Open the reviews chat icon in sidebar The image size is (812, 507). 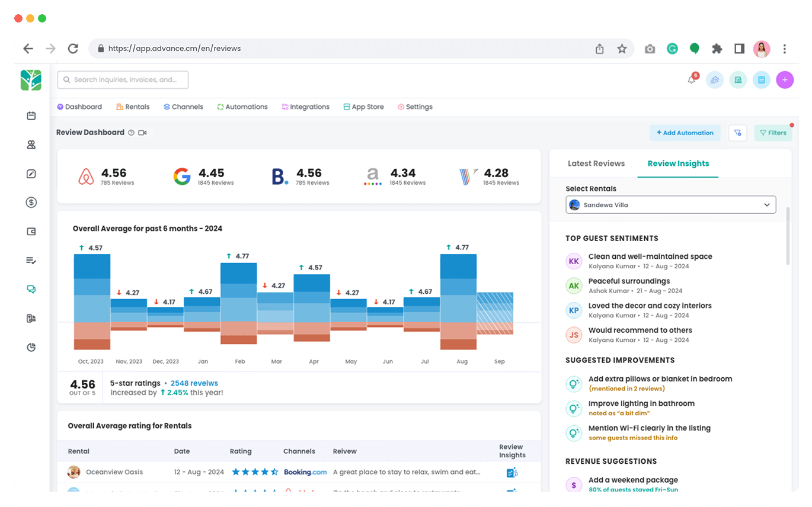(x=31, y=289)
